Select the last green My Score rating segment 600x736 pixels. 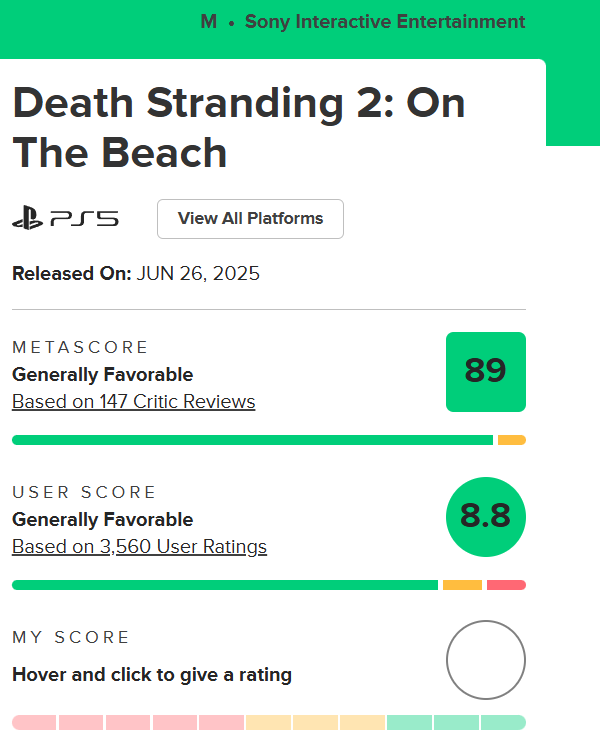(503, 722)
